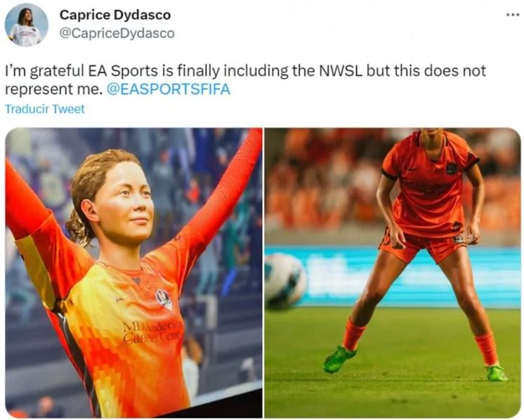The height and width of the screenshot is (420, 524).
Task: Open the @CapriceDydasco handle link
Action: [117, 33]
